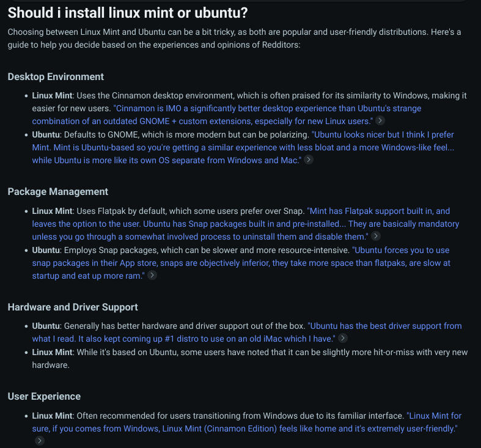Click bold "Ubuntu" label under Hardware and Driver Support
This screenshot has height=448, width=481.
[46, 326]
